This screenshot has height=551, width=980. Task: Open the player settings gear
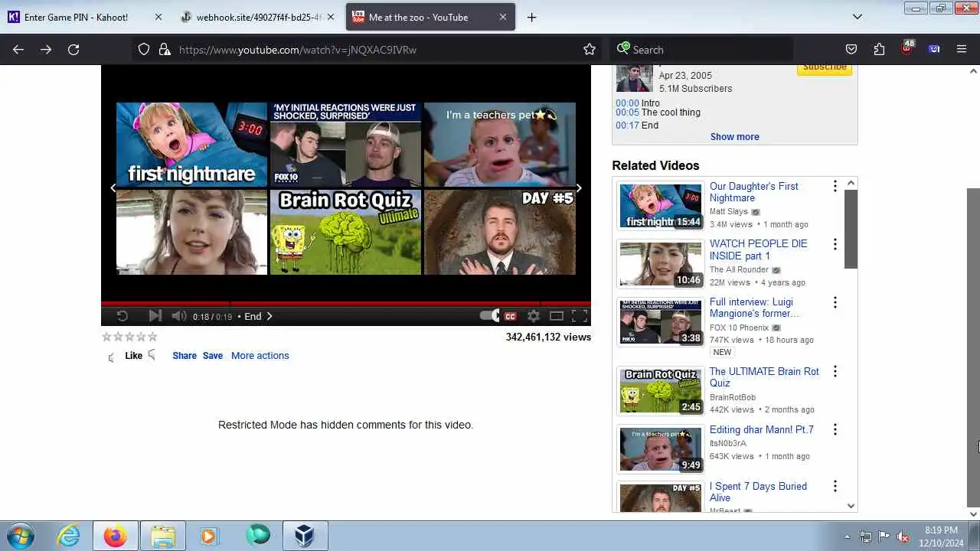[x=534, y=316]
